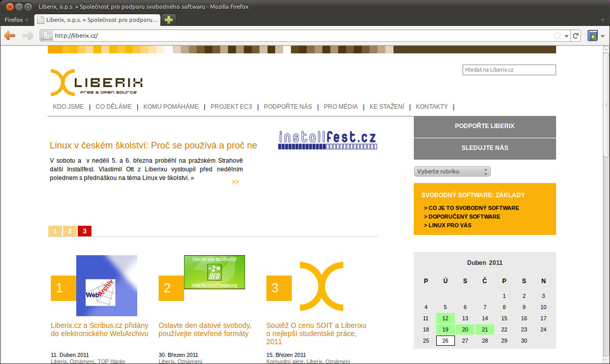Expand the Firefox application menu button
The width and height of the screenshot is (610, 364).
16,20
